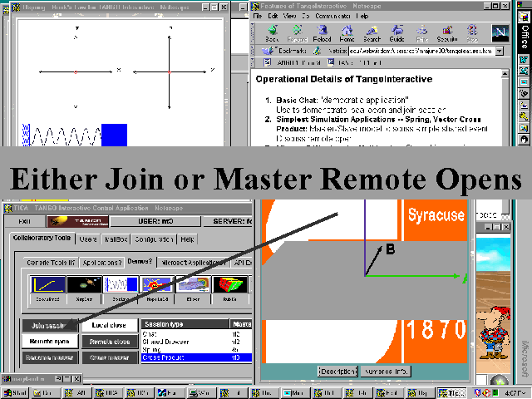Launch the Rubik cube demo thumbnail
The width and height of the screenshot is (532, 399).
point(230,284)
